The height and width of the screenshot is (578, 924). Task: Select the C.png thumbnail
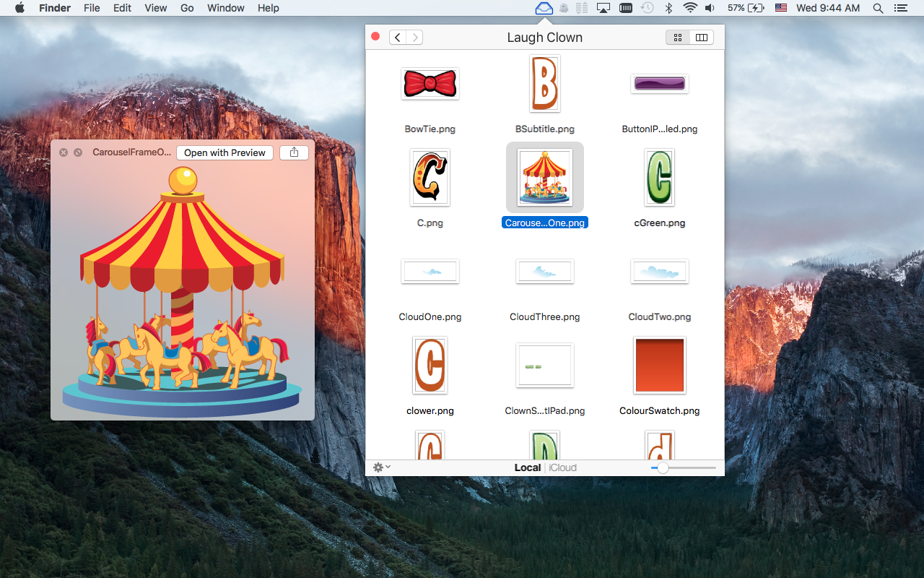click(x=430, y=177)
